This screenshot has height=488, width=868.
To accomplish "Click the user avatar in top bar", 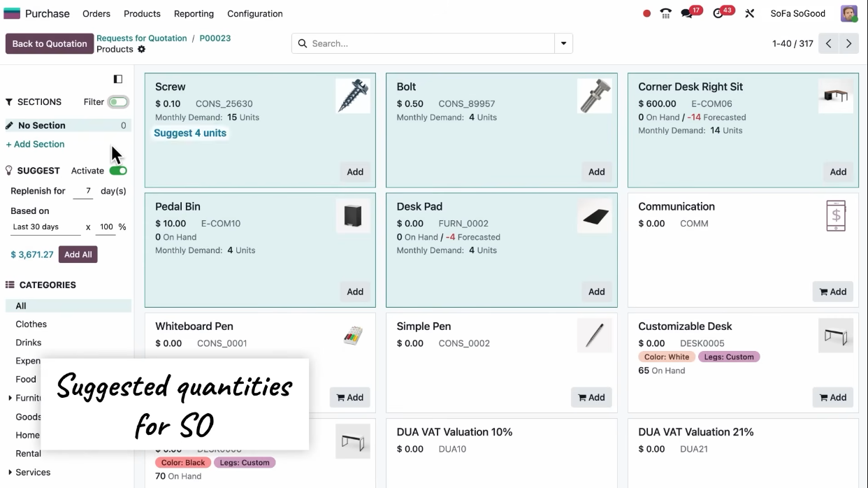I will [x=848, y=13].
